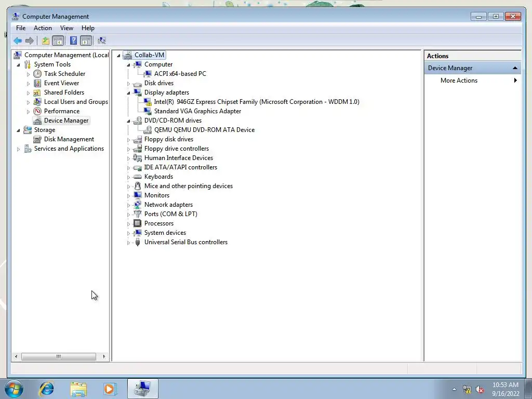The width and height of the screenshot is (532, 399).
Task: Open the File menu
Action: coord(21,28)
